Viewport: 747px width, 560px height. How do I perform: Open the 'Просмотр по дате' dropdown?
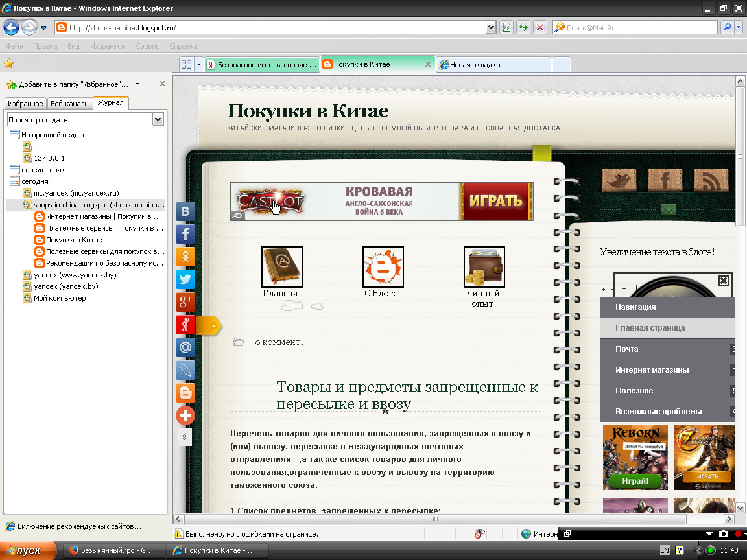pyautogui.click(x=158, y=119)
